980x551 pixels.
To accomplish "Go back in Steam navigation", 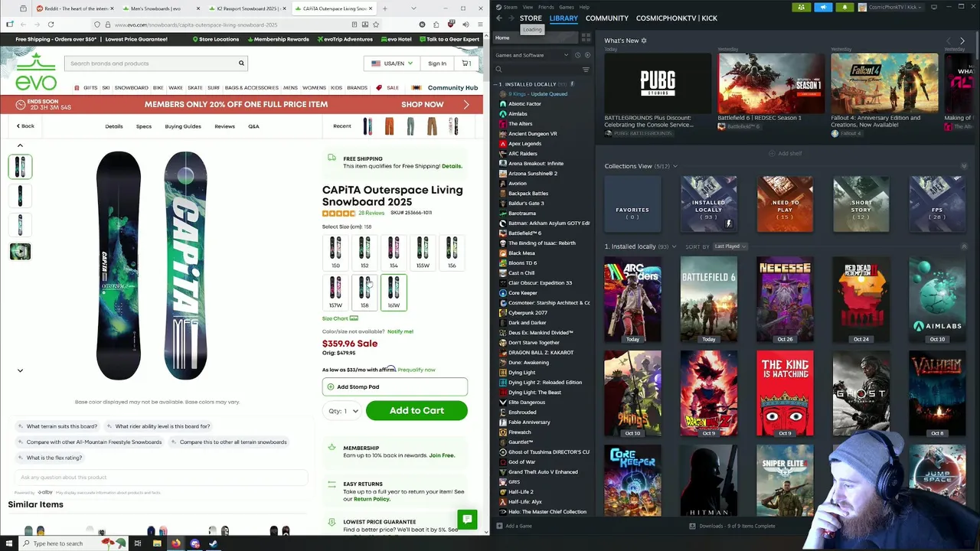I will pyautogui.click(x=499, y=18).
